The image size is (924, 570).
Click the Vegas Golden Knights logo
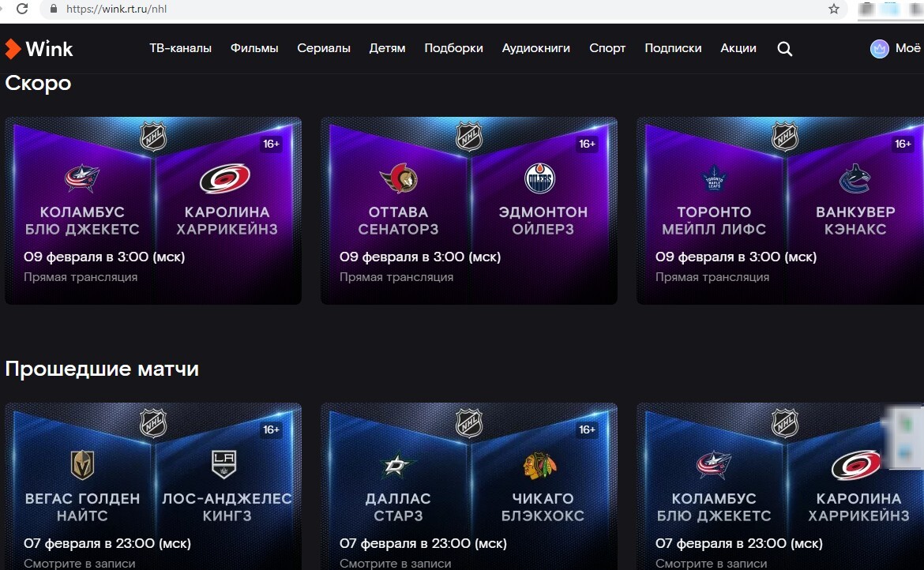pos(82,465)
